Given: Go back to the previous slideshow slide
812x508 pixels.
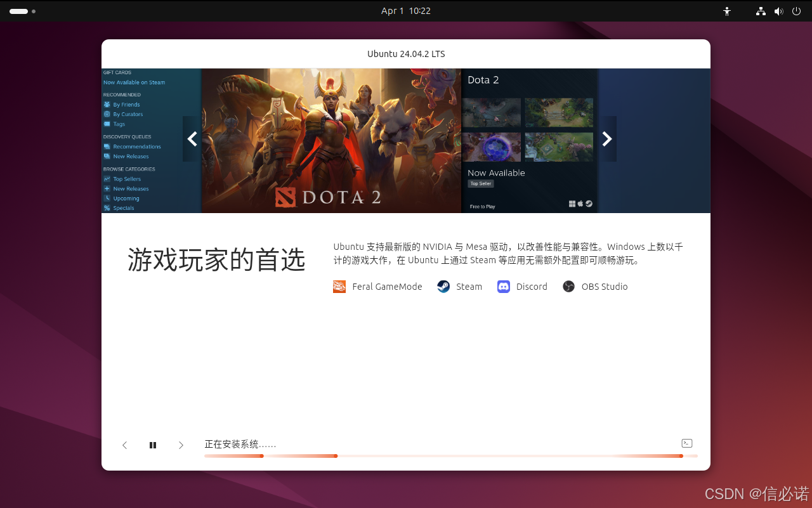Looking at the screenshot, I should pyautogui.click(x=124, y=445).
